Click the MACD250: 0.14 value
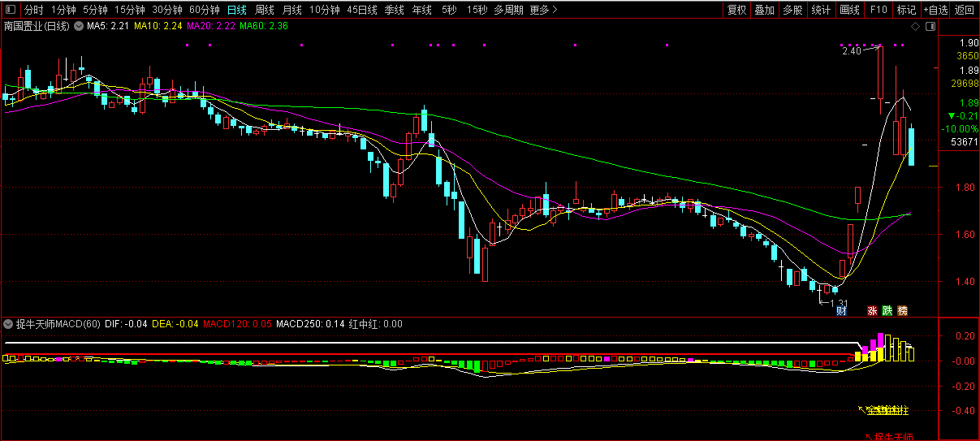980x441 pixels. tap(310, 323)
